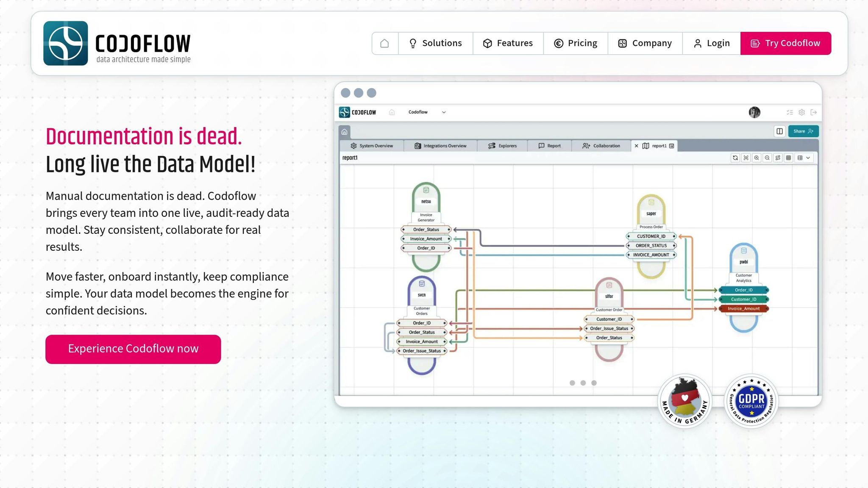Click the refresh diagram icon

click(735, 158)
